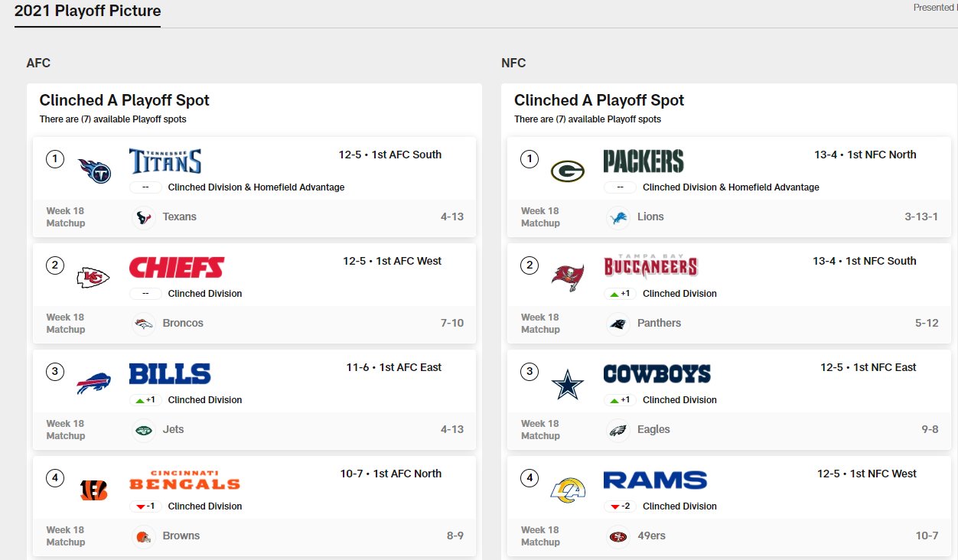Image resolution: width=958 pixels, height=560 pixels.
Task: Click the Buccaneers 13-4 1st NFC South record
Action: [x=865, y=261]
